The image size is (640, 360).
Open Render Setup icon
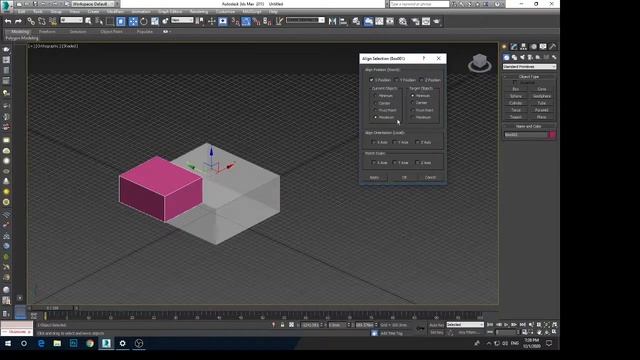point(415,21)
